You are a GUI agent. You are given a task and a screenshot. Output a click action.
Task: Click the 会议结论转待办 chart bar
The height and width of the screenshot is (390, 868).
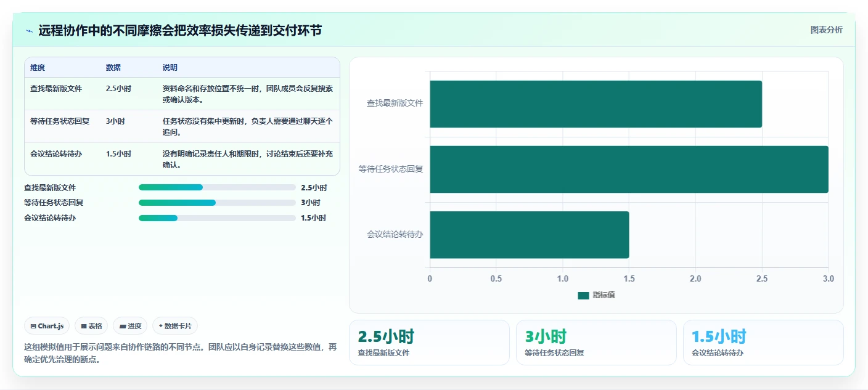pos(529,235)
